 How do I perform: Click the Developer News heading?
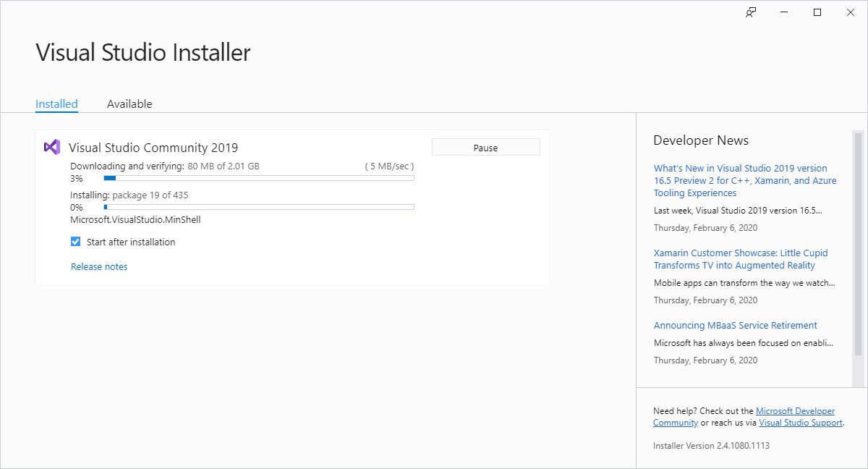pos(700,140)
